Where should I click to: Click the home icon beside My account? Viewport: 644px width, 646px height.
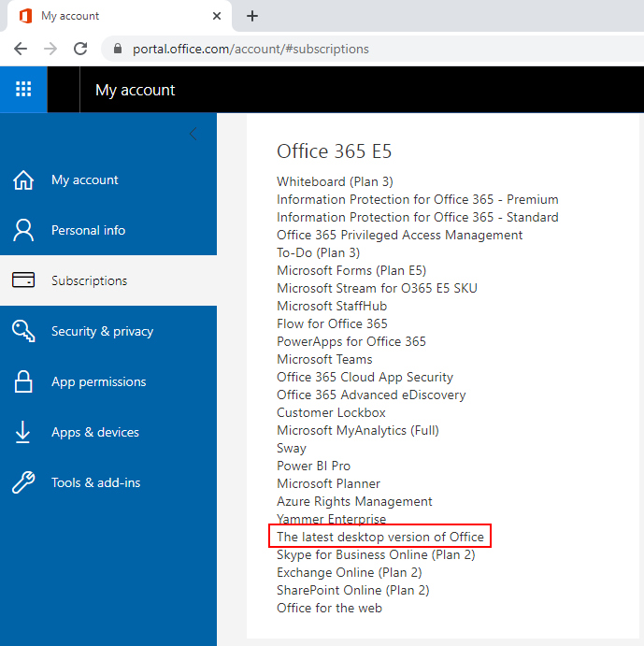pos(23,180)
